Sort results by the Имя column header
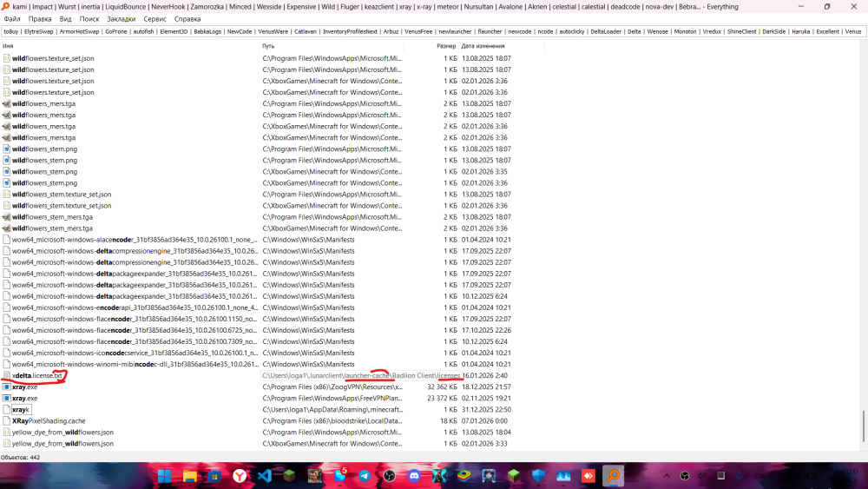 (129, 46)
